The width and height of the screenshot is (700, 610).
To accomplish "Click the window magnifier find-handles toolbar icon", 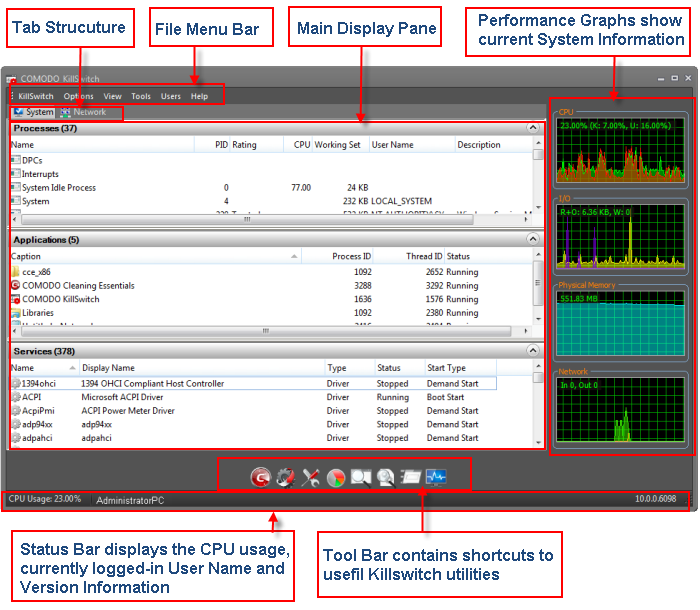I will click(361, 477).
